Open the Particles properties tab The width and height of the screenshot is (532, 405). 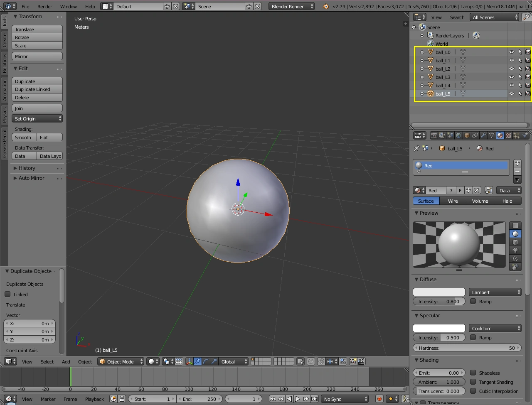(x=517, y=135)
